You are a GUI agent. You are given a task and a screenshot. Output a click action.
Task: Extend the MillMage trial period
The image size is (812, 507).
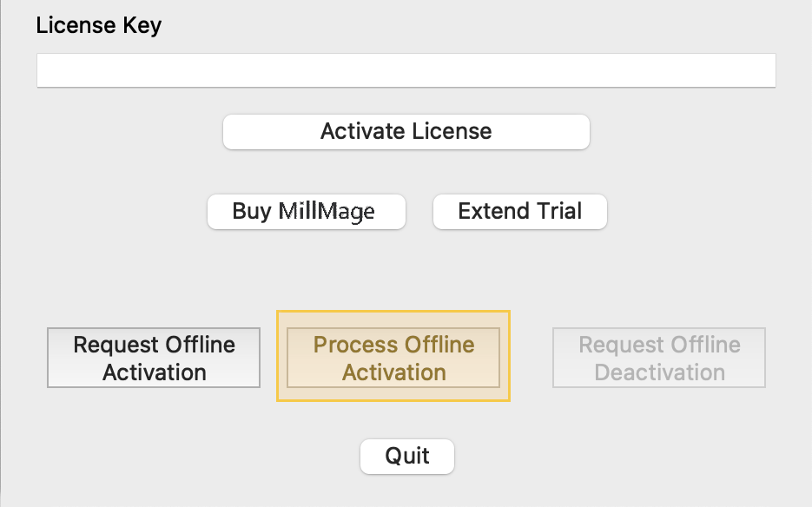click(x=519, y=212)
